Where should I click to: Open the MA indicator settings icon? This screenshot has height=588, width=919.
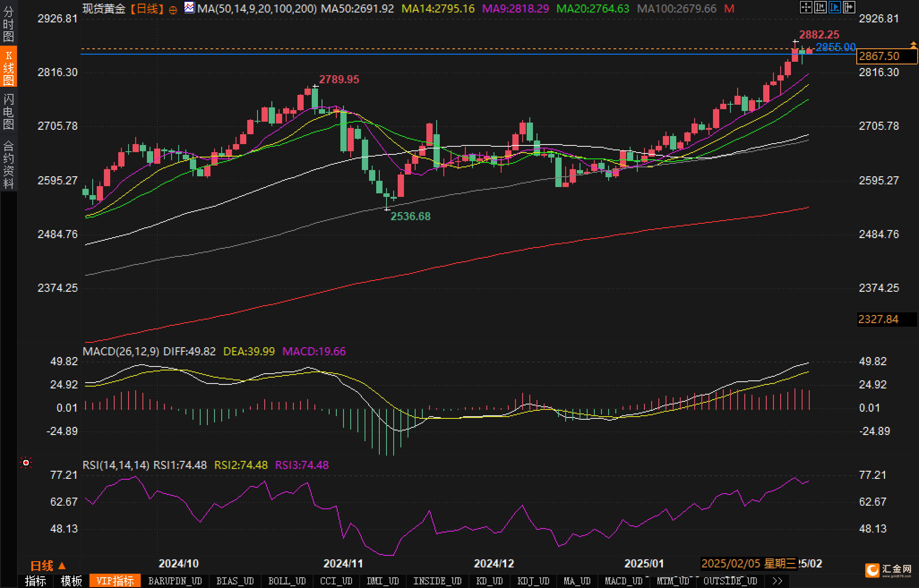189,7
